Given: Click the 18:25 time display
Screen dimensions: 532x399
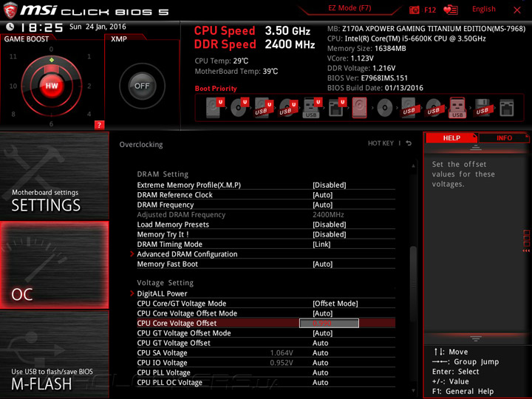Looking at the screenshot, I should pos(41,27).
